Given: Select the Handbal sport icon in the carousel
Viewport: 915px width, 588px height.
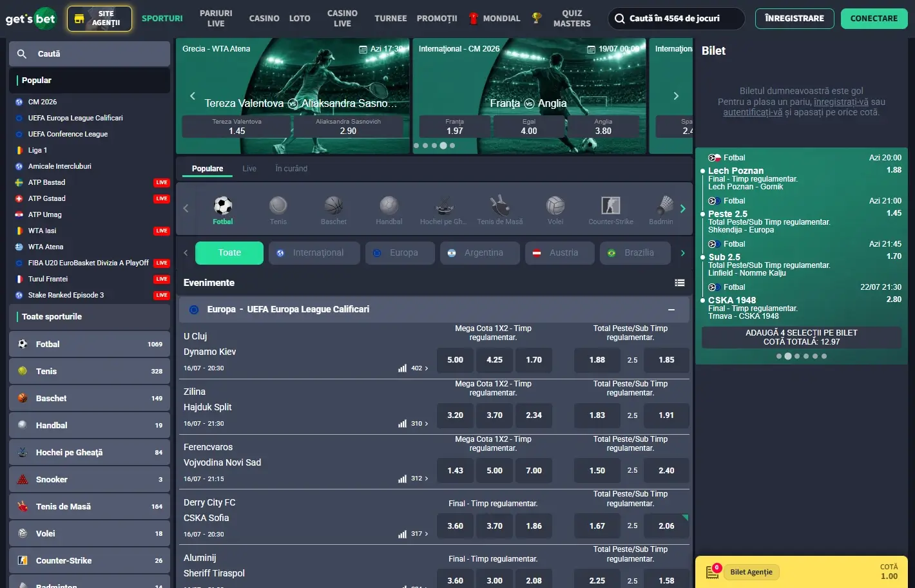Looking at the screenshot, I should tap(389, 205).
